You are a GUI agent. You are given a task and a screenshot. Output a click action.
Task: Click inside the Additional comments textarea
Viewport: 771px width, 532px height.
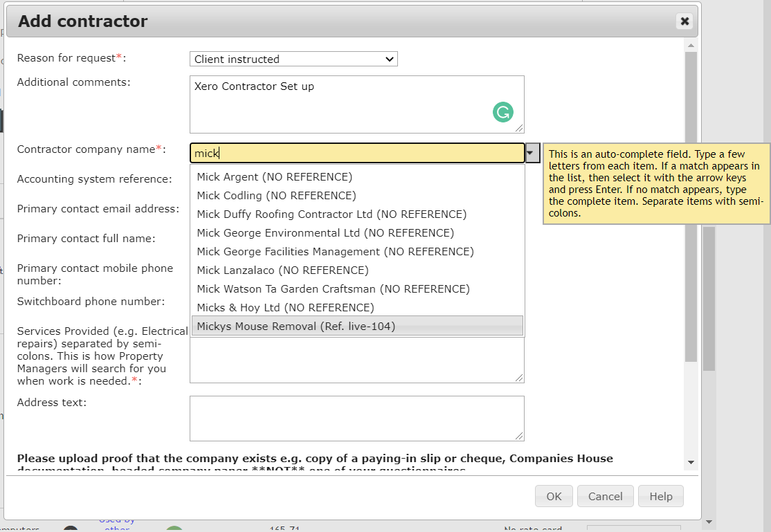[357, 104]
